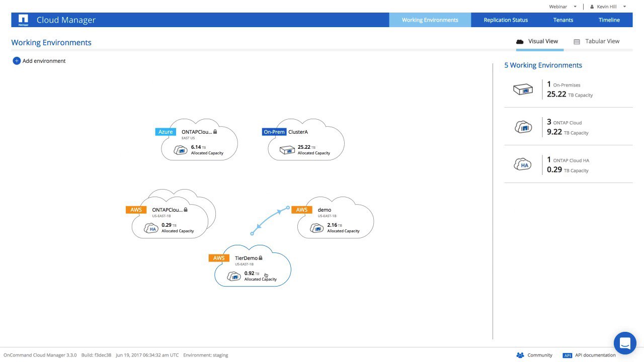Click the Cloud Manager title
This screenshot has height=362, width=644.
(x=66, y=20)
